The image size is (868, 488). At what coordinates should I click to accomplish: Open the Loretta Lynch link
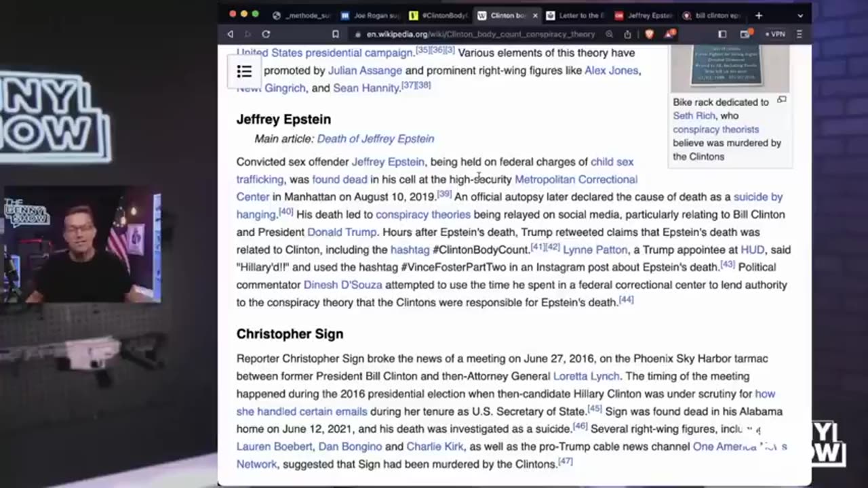pos(588,376)
